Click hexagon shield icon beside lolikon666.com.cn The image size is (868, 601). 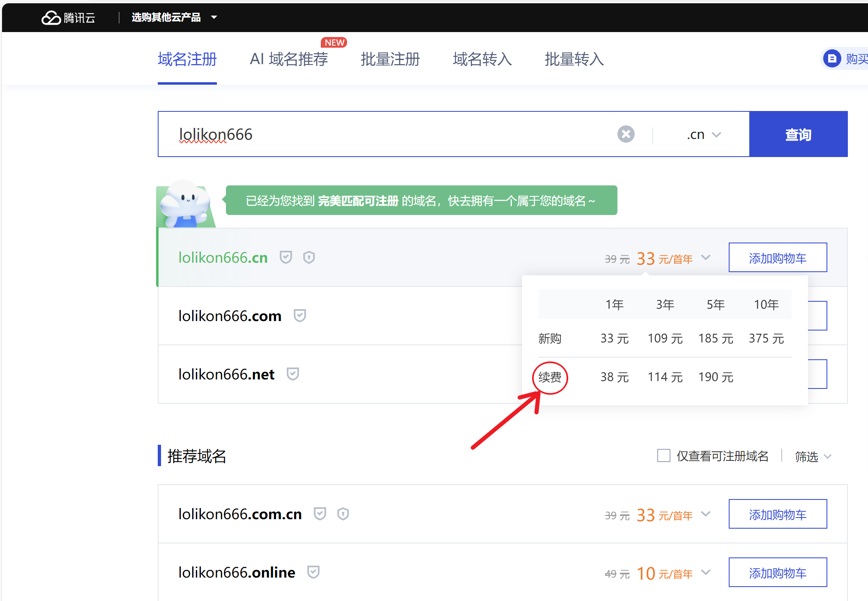pyautogui.click(x=343, y=514)
